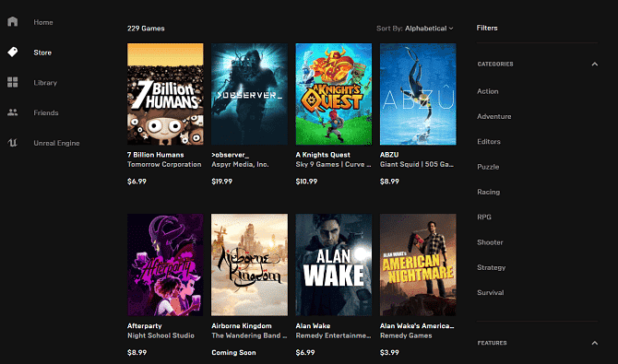Click the Library grid icon
The image size is (618, 364).
[x=13, y=82]
